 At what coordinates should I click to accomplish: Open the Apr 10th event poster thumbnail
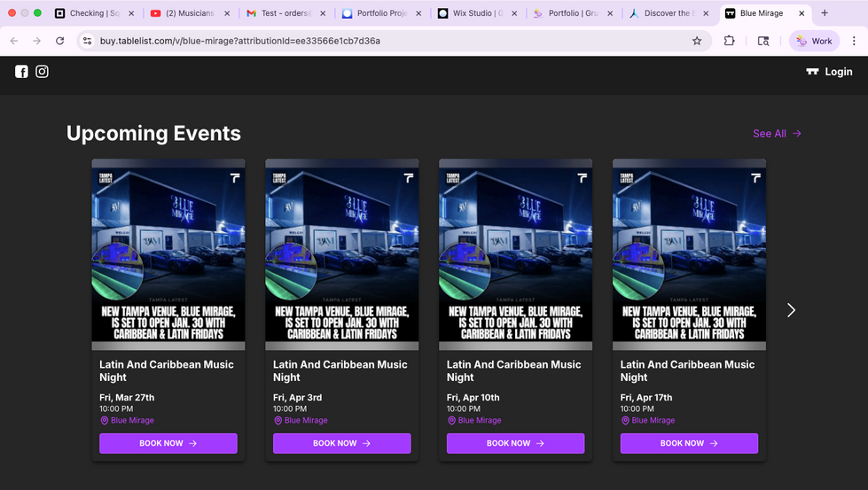(515, 254)
